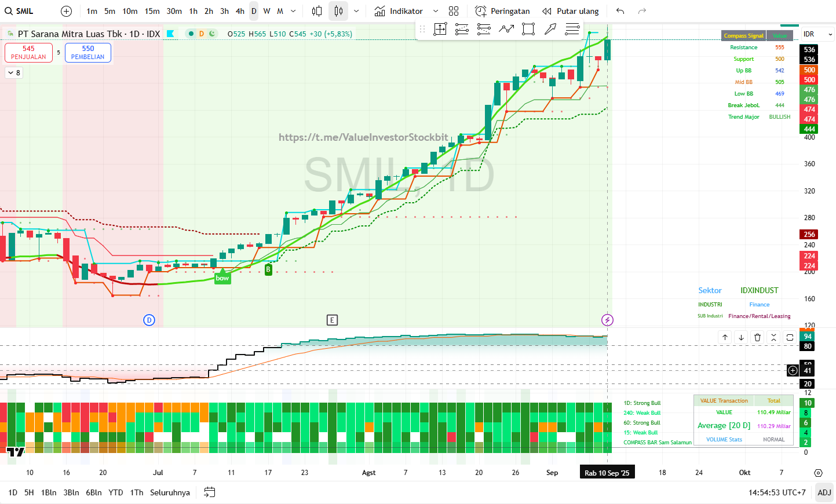
Task: Maximize the indicator pane
Action: pyautogui.click(x=790, y=337)
